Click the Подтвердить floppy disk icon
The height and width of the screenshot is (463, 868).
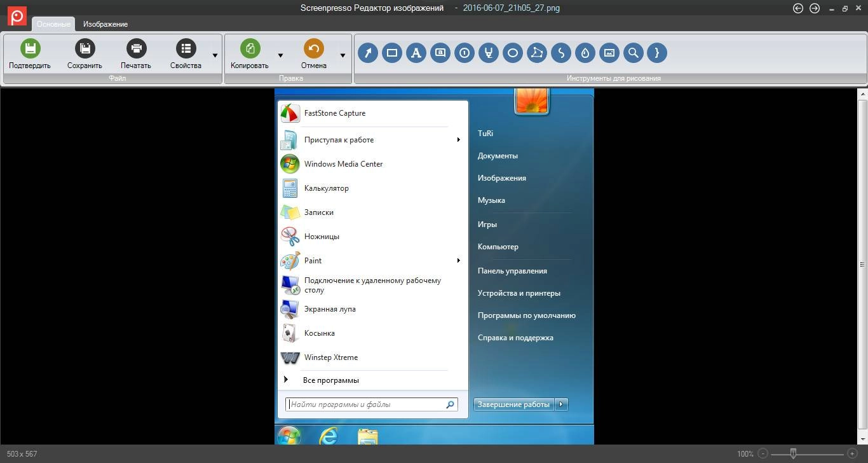[x=30, y=48]
